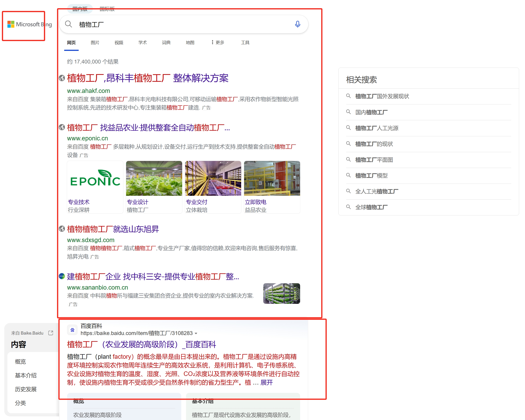Open the 昂科丰植物工厂 整体解决方案 result
The width and height of the screenshot is (525, 420).
(x=148, y=78)
